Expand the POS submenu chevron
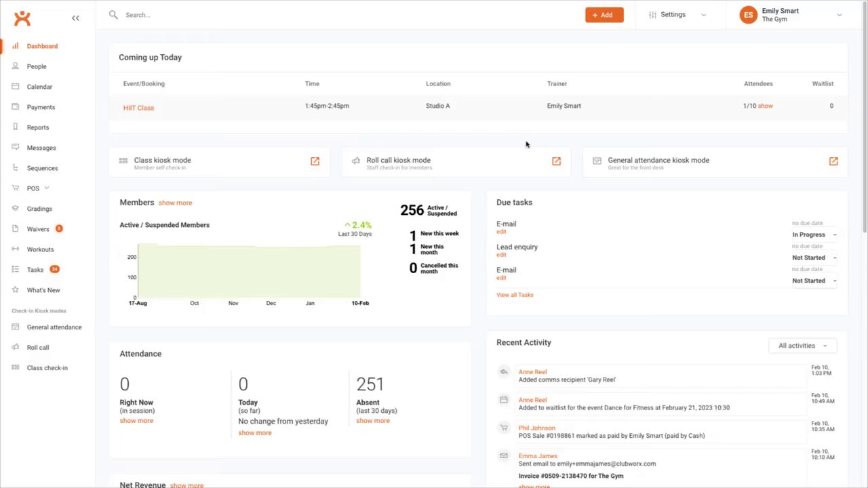Viewport: 868px width, 488px height. tap(47, 188)
